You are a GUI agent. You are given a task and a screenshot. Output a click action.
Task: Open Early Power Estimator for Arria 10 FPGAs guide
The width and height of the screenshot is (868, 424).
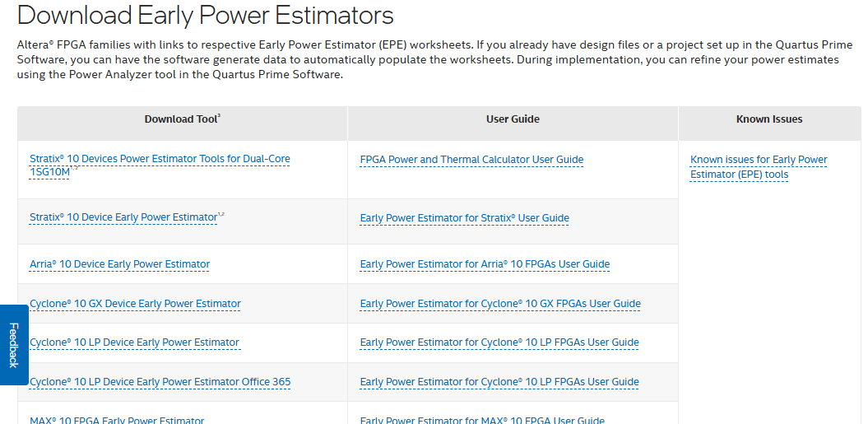coord(485,263)
